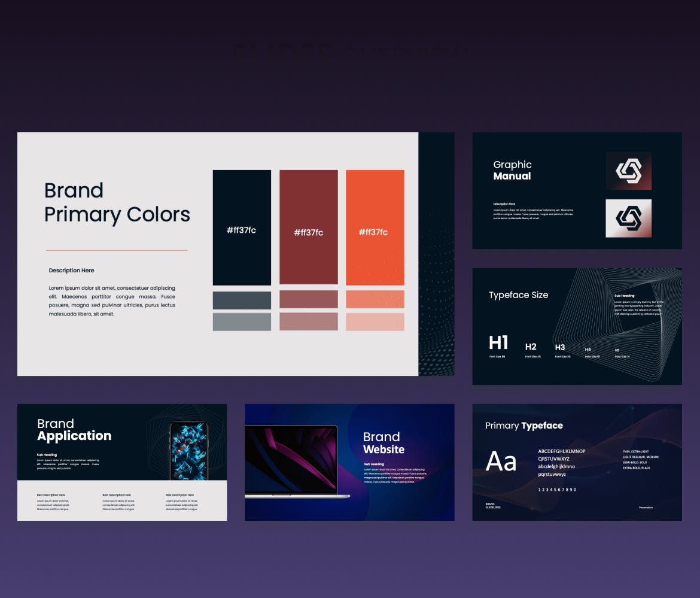Click the top logo icon on dark background

(x=628, y=171)
